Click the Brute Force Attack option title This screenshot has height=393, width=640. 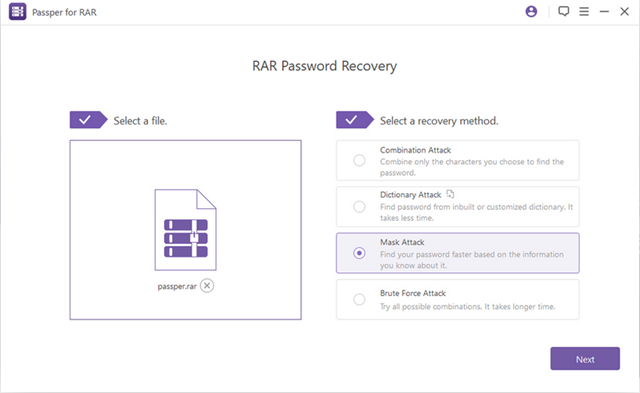click(x=413, y=293)
